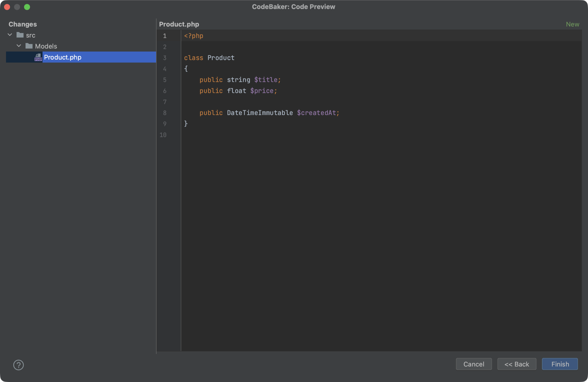Click the Cancel button

[474, 364]
